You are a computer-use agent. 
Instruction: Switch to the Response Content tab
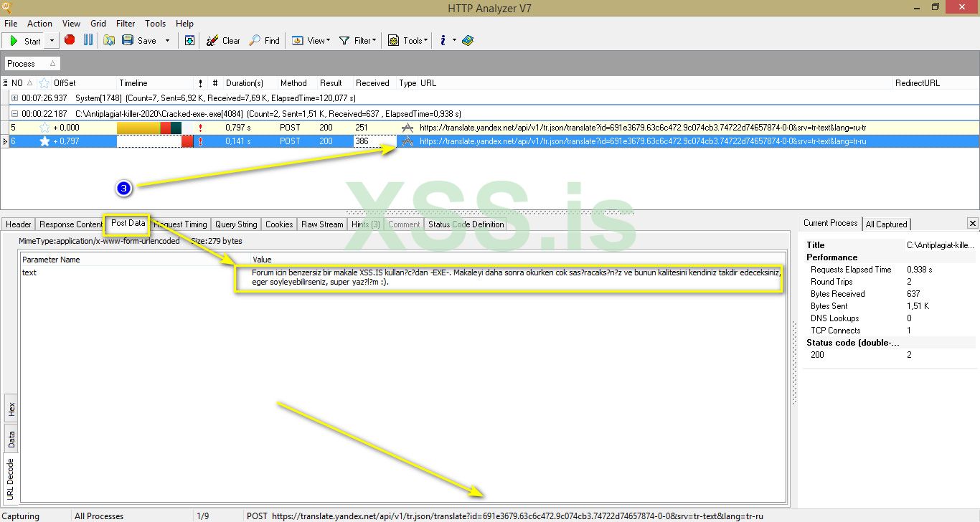coord(71,224)
